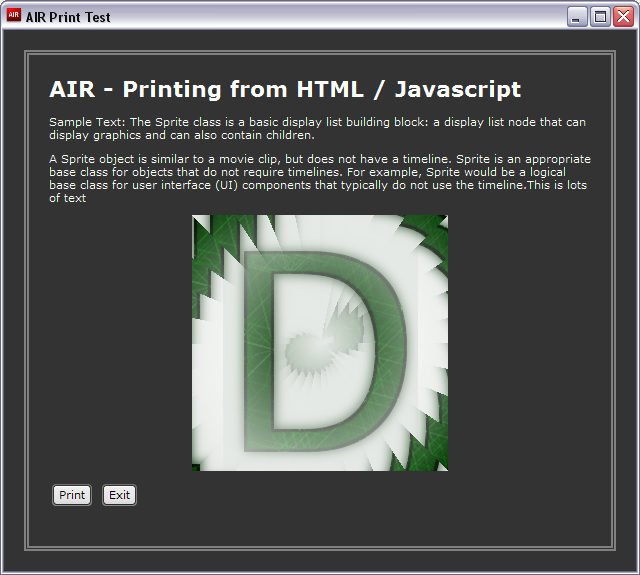
Task: Close the AIR Print Test window
Action: click(623, 17)
